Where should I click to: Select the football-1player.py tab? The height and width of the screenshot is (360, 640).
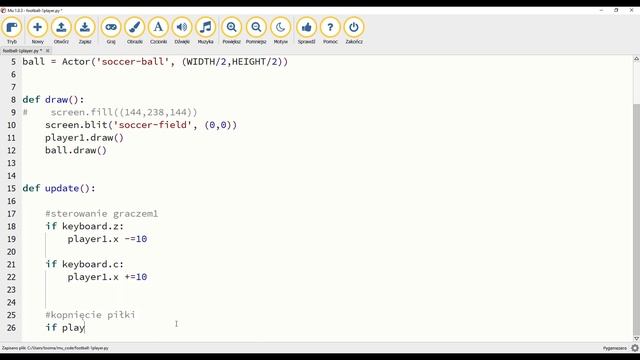coord(22,51)
